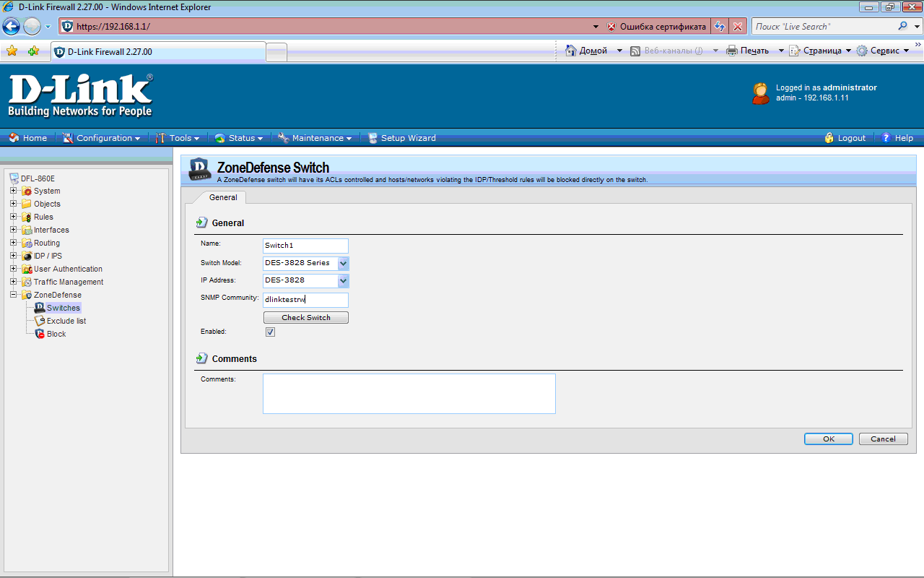Click the certificate error shield icon

[x=611, y=27]
